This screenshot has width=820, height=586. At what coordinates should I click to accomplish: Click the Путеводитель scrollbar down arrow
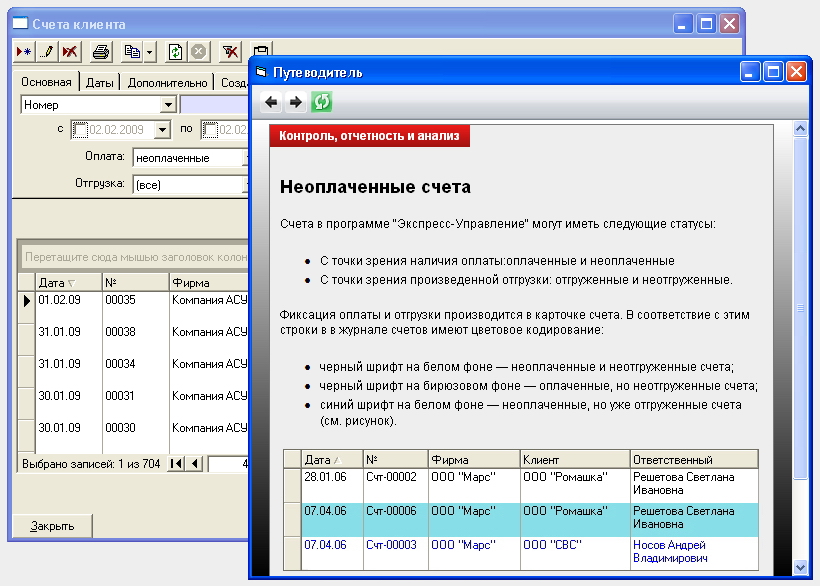(x=800, y=567)
